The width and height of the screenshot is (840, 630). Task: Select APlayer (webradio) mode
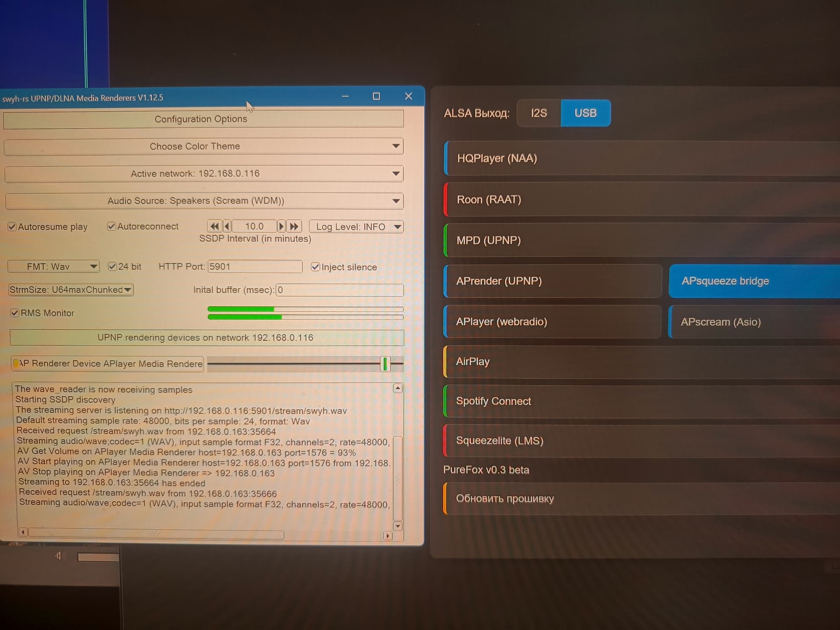tap(553, 322)
